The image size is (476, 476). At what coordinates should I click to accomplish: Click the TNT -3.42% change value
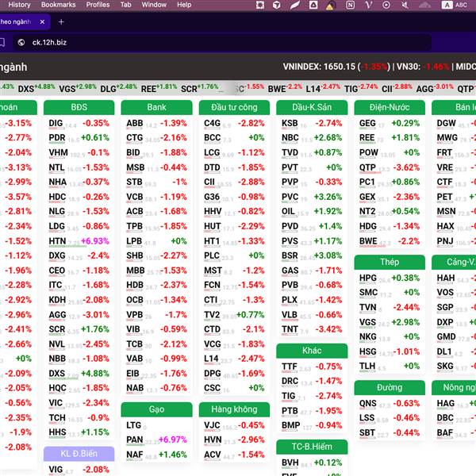[x=328, y=329]
